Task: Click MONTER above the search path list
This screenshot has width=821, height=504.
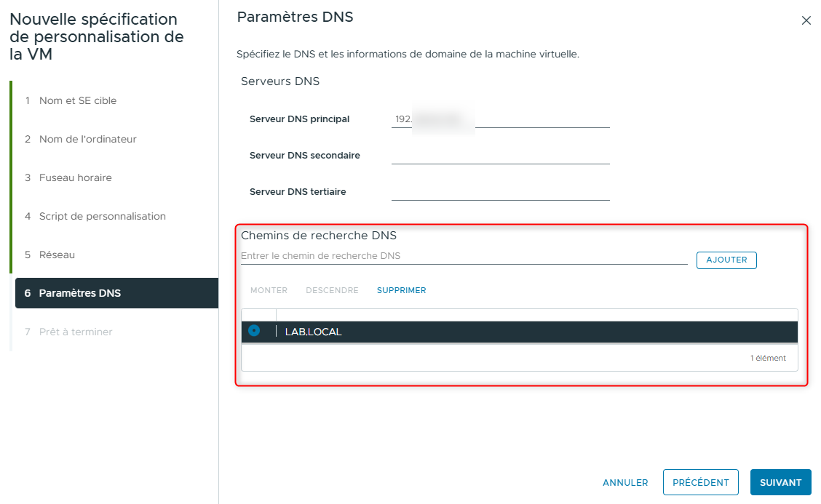Action: (269, 289)
